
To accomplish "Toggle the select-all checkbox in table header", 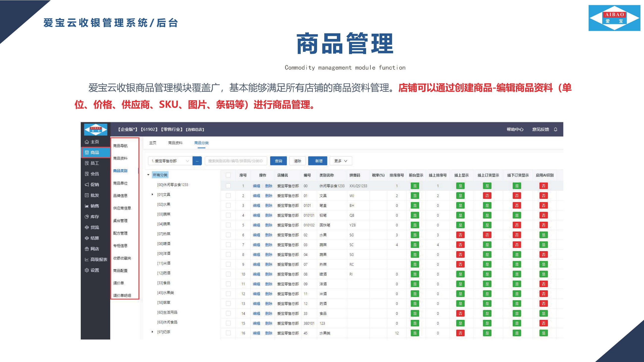I will pyautogui.click(x=228, y=175).
